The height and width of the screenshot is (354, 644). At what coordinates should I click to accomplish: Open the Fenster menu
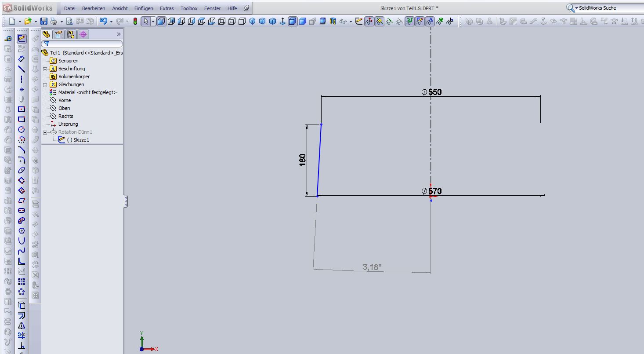(212, 8)
